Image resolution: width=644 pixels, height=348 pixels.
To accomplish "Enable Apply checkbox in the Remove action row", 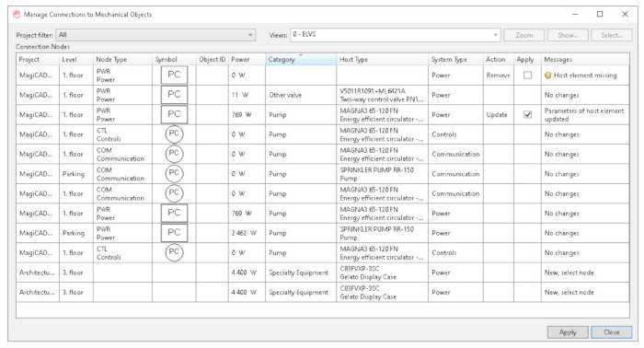I will tap(527, 75).
